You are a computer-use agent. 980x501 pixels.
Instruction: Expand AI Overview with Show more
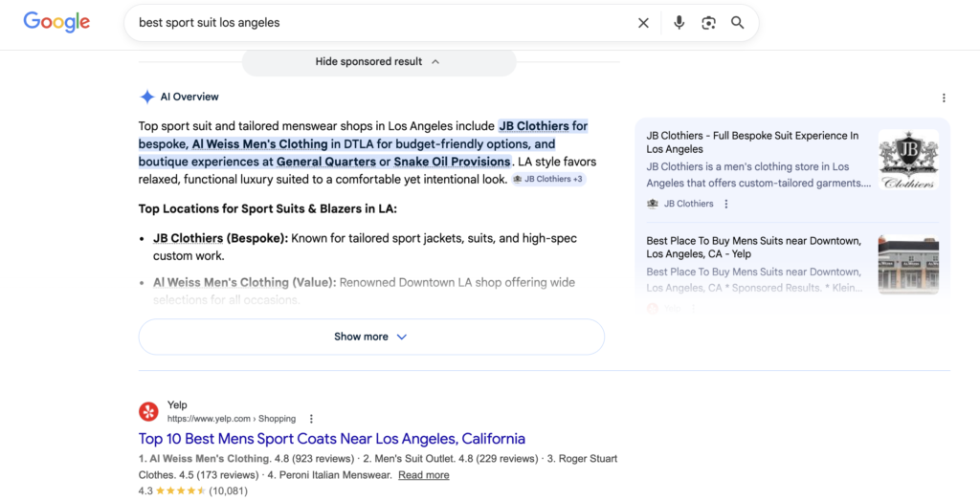371,337
